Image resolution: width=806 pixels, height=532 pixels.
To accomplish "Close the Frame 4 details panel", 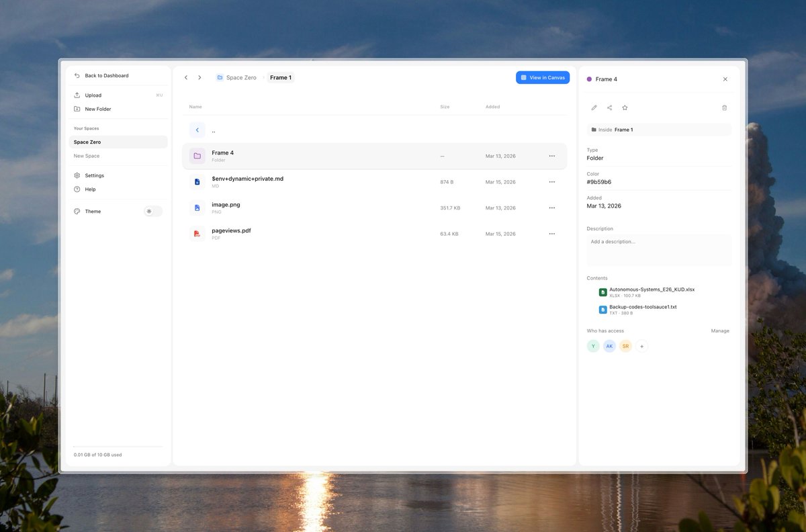I will coord(725,79).
